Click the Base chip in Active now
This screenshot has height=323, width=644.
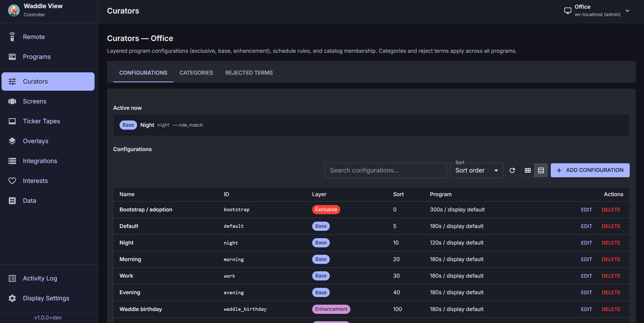pos(128,125)
